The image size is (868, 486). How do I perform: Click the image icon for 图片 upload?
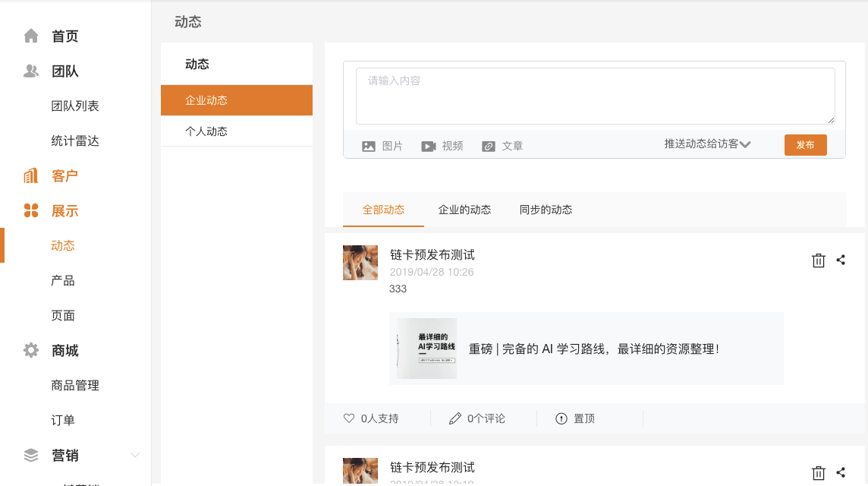pos(369,146)
